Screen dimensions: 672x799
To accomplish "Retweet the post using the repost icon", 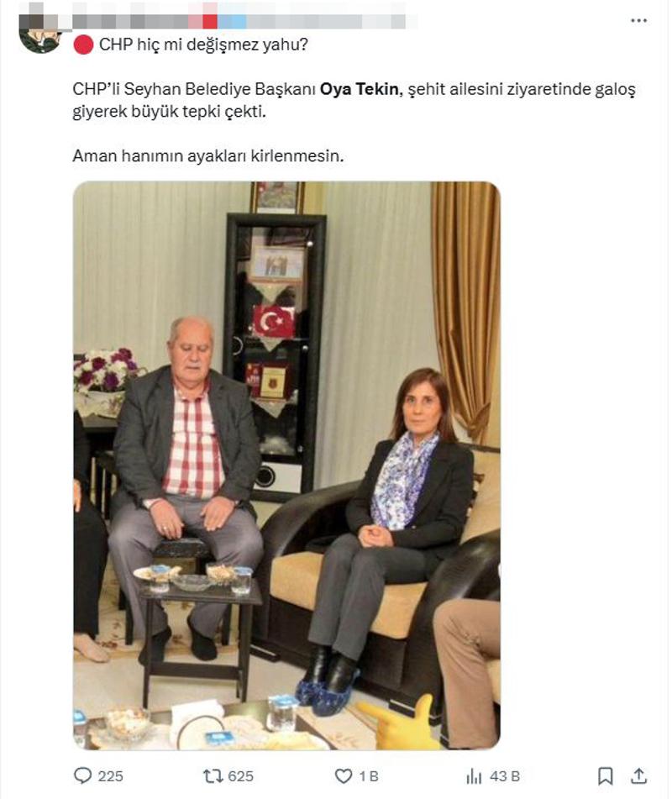I will (211, 776).
